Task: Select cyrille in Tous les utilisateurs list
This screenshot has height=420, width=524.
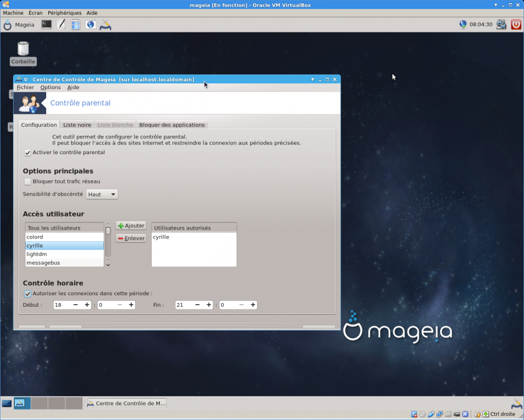Action: click(64, 245)
